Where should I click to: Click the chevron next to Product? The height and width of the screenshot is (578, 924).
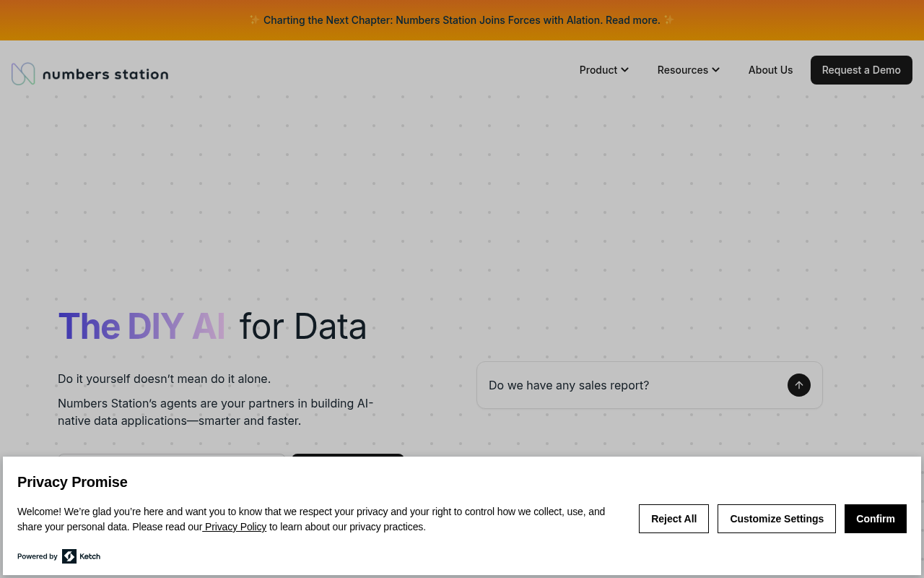pyautogui.click(x=625, y=69)
